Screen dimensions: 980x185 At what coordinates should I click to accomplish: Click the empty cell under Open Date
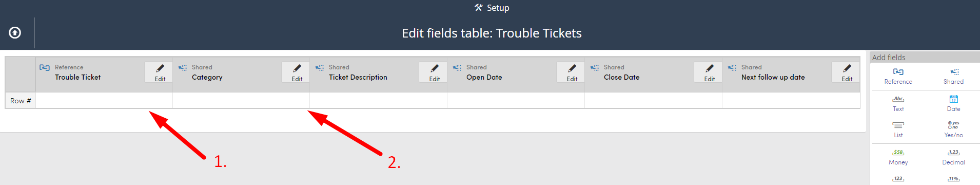pos(516,101)
